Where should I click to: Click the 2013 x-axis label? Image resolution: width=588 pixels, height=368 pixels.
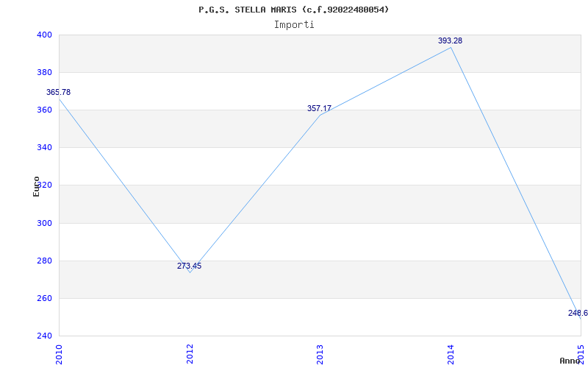tap(320, 354)
